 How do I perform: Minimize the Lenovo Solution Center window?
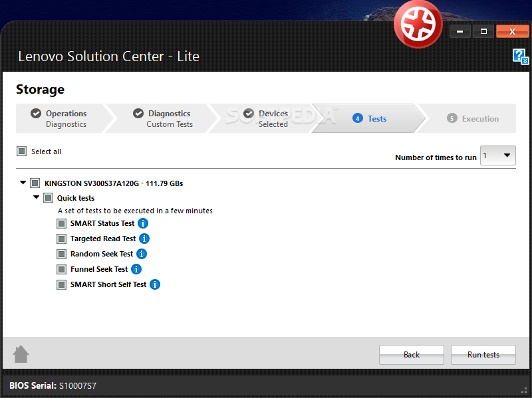pos(460,31)
